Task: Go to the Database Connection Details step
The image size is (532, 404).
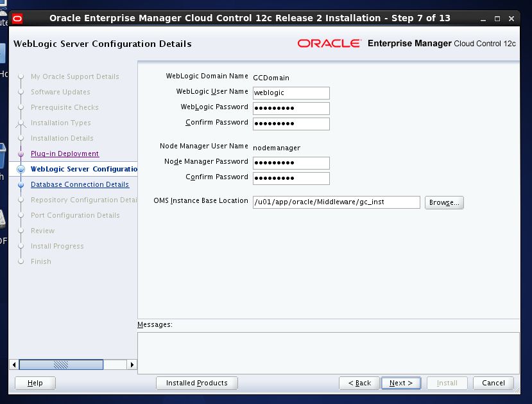Action: pos(80,185)
